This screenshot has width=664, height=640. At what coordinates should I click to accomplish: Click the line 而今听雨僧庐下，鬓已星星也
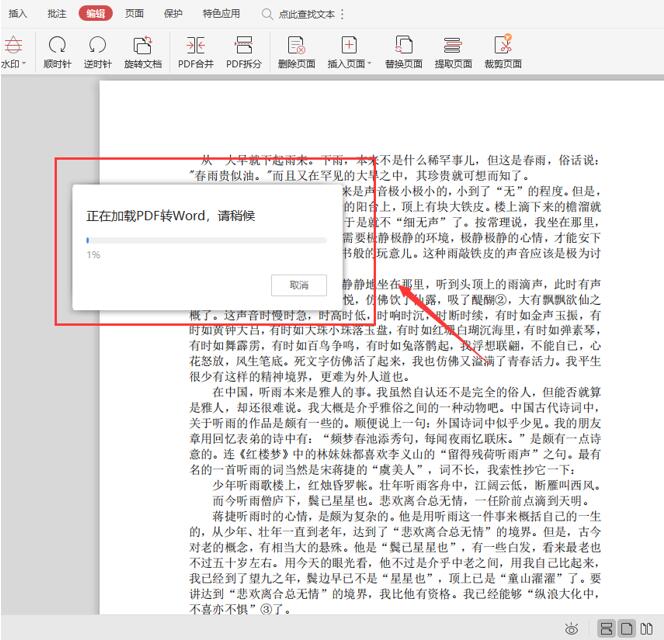(x=401, y=501)
